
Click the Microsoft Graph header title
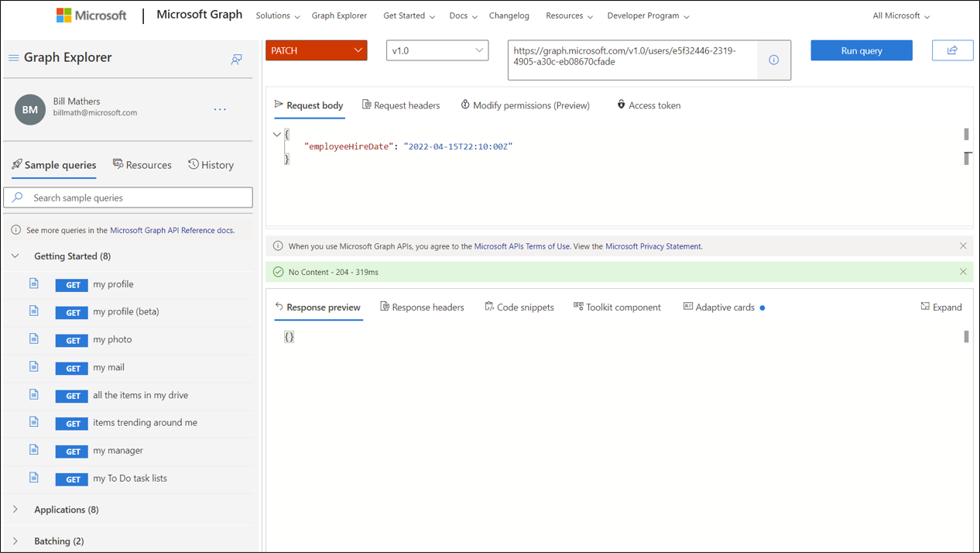[x=199, y=15]
